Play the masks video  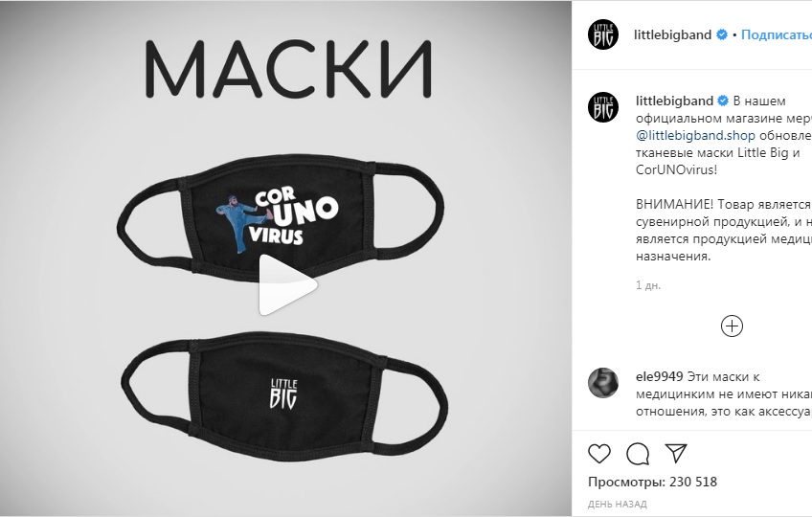point(287,284)
